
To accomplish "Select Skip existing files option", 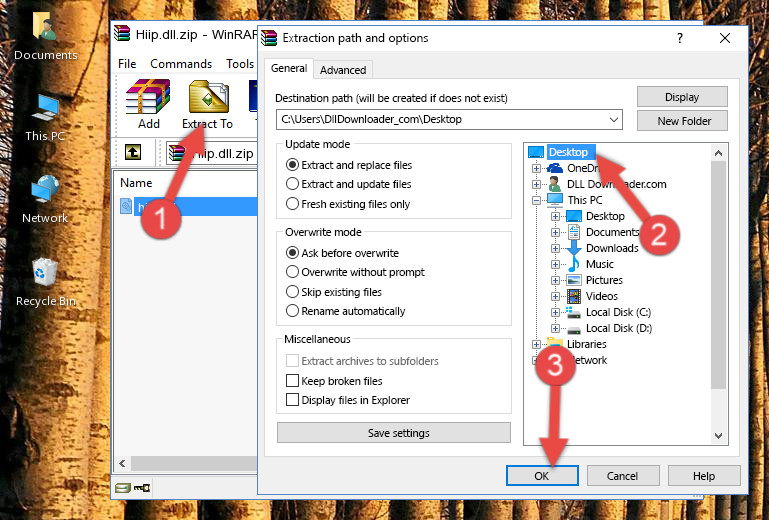I will pyautogui.click(x=292, y=291).
